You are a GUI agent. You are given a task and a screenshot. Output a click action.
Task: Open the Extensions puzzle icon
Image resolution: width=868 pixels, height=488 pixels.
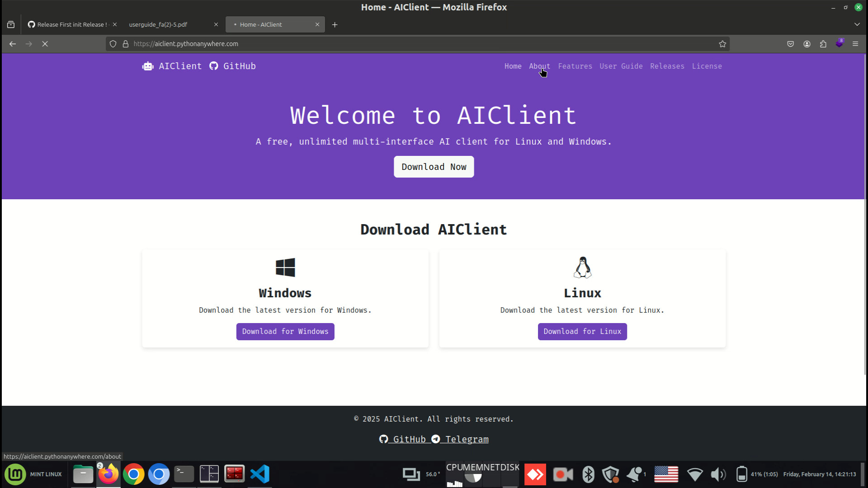(x=823, y=44)
